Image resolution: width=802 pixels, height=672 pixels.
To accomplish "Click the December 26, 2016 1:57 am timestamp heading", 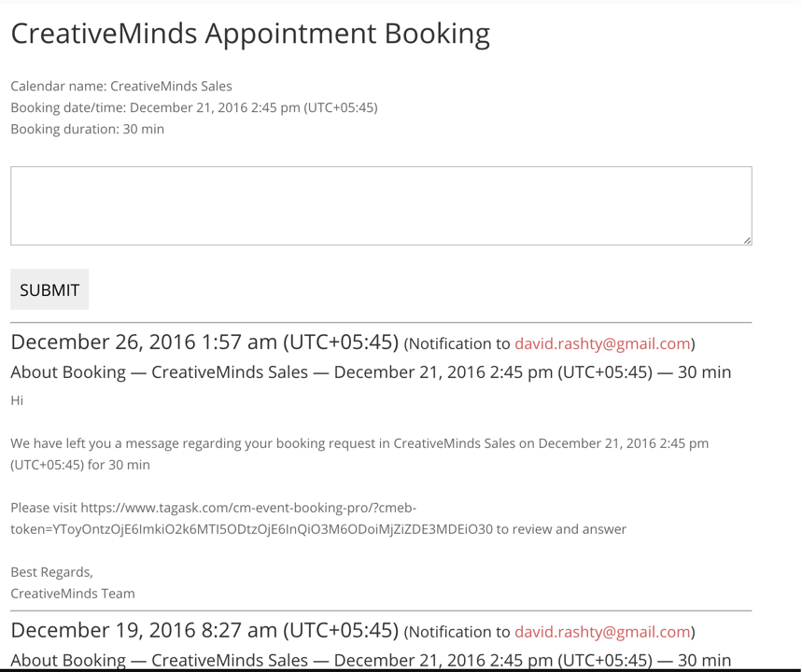I will pos(204,343).
